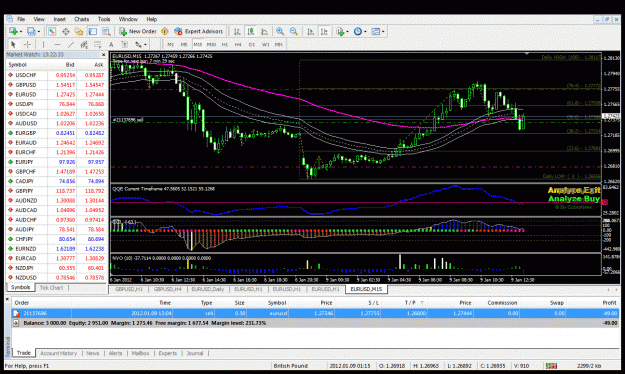Select the text label A tool
The height and width of the screenshot is (374, 625).
pyautogui.click(x=111, y=45)
